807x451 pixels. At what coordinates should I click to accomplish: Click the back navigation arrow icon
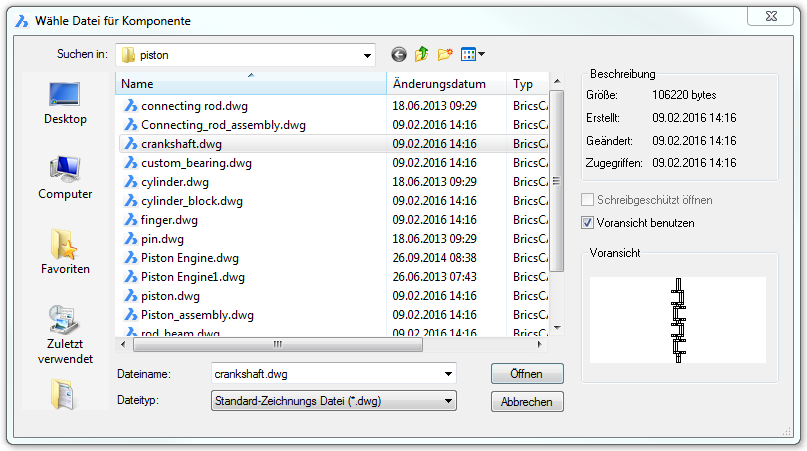(399, 54)
